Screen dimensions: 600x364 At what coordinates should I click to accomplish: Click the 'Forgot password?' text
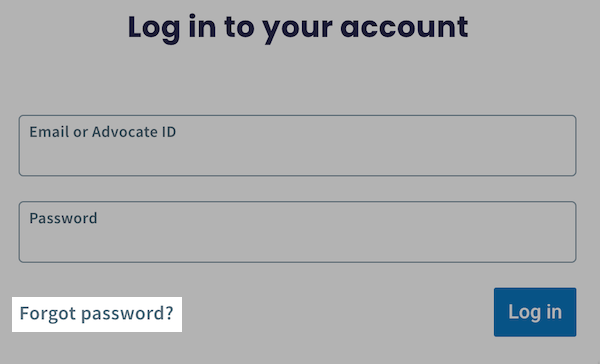(96, 314)
